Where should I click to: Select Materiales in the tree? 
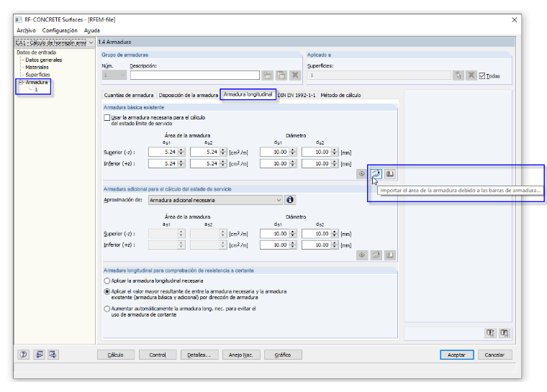[x=37, y=68]
